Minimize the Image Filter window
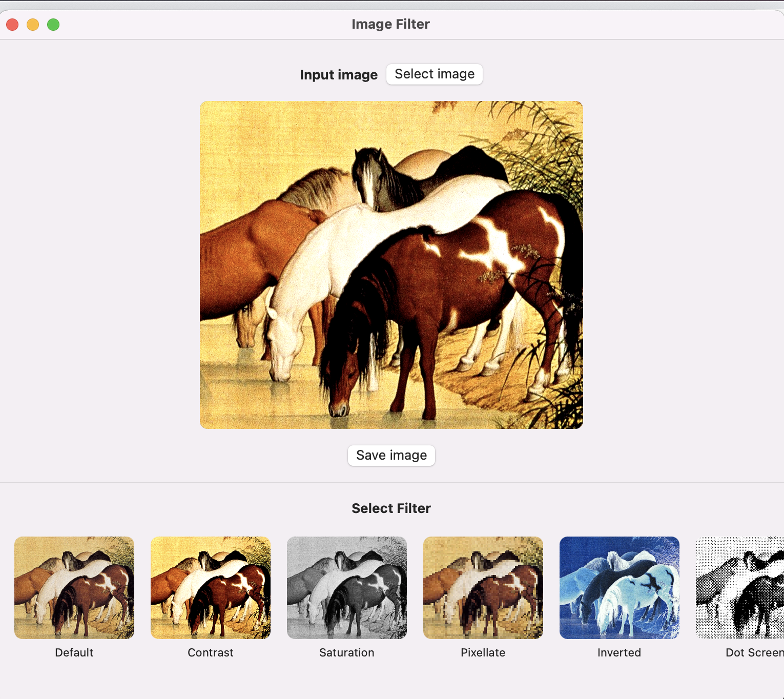 pos(33,24)
